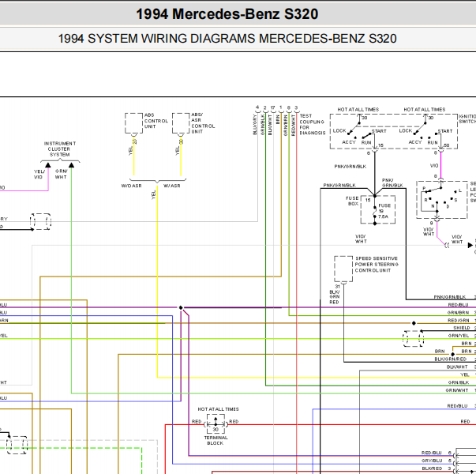Screen dimensions: 476x474
Task: Click horizontal "GRN/BLK" label at right edge
Action: point(459,382)
